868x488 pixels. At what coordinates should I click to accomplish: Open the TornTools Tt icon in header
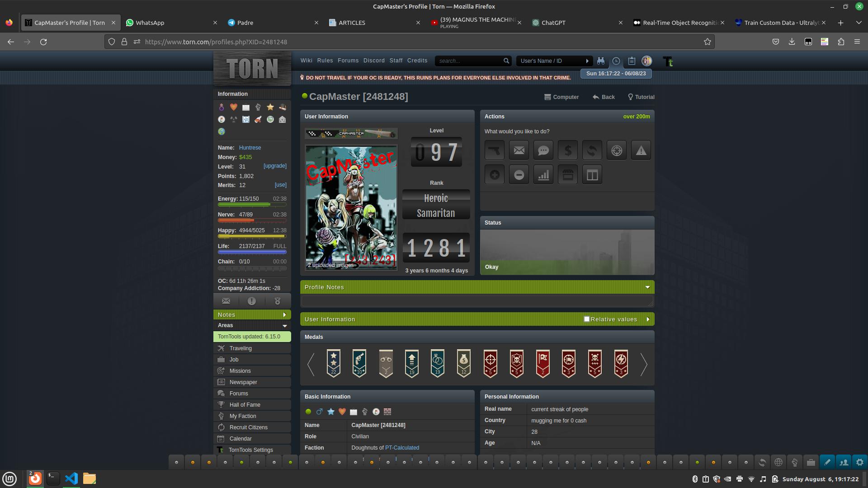pyautogui.click(x=668, y=61)
